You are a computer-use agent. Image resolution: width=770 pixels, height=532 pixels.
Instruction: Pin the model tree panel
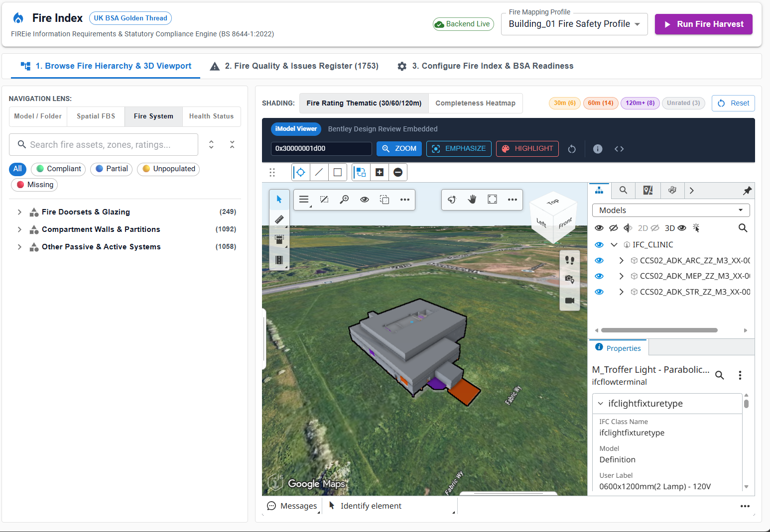(x=747, y=191)
